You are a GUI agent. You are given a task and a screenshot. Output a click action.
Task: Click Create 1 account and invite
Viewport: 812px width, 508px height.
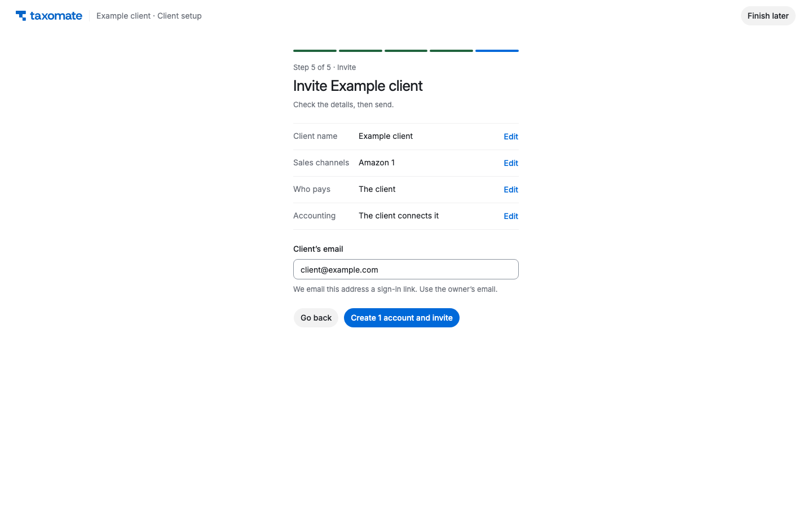point(401,318)
